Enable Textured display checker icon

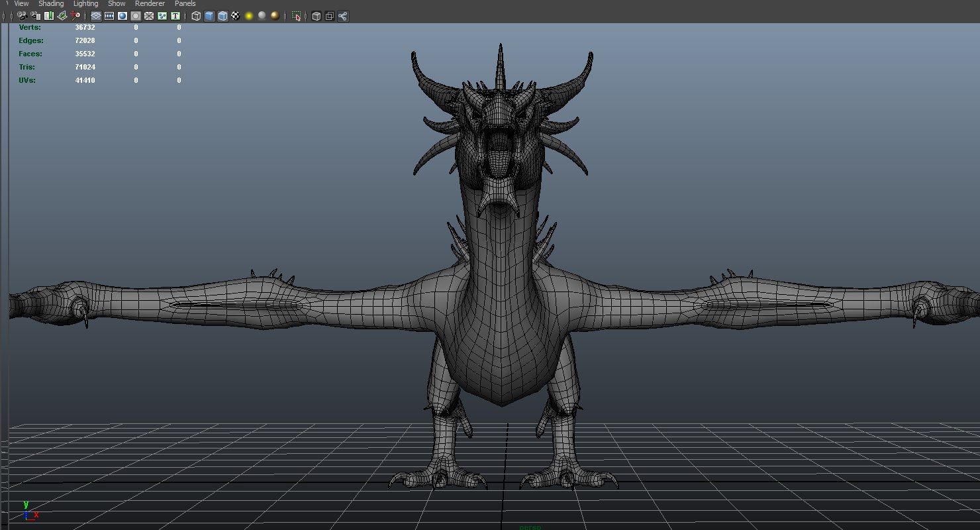coord(235,16)
